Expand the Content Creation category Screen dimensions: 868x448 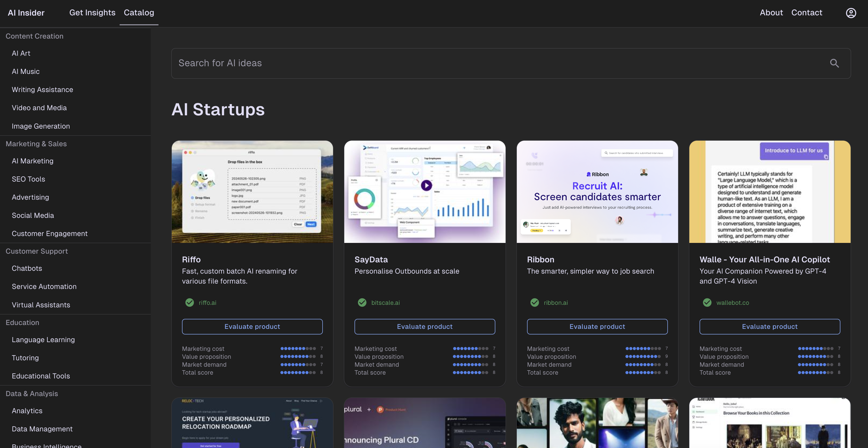click(x=34, y=36)
